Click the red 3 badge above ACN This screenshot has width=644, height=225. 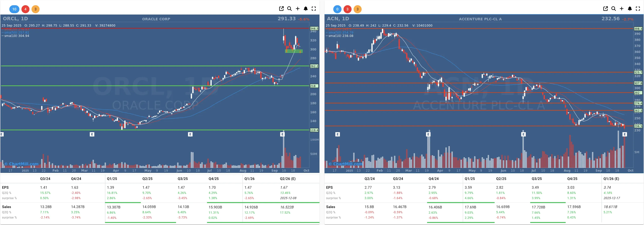pos(347,9)
